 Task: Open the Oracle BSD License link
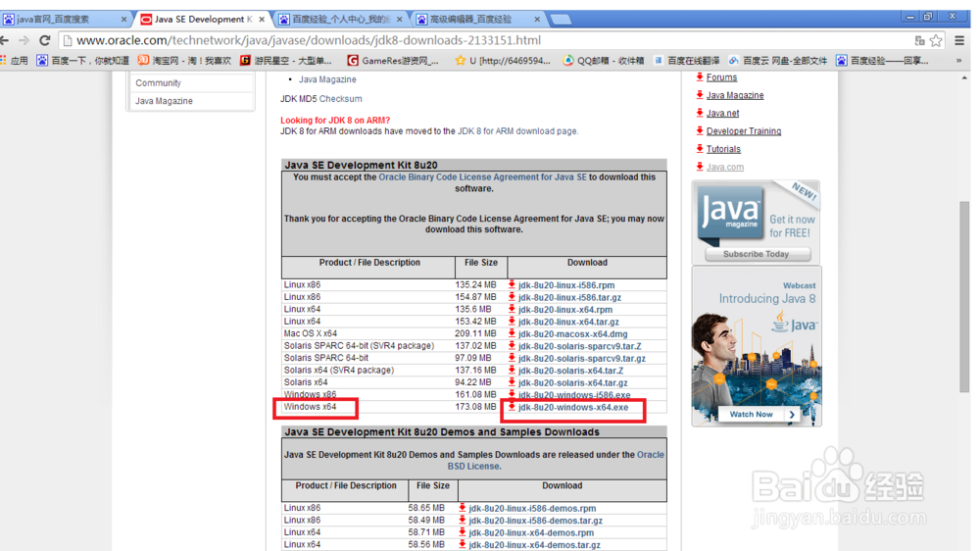pos(555,461)
